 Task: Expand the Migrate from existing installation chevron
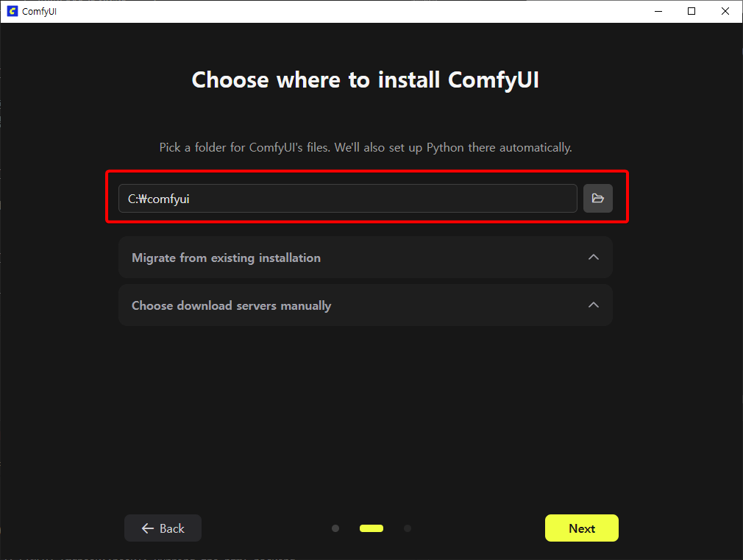[x=594, y=258]
